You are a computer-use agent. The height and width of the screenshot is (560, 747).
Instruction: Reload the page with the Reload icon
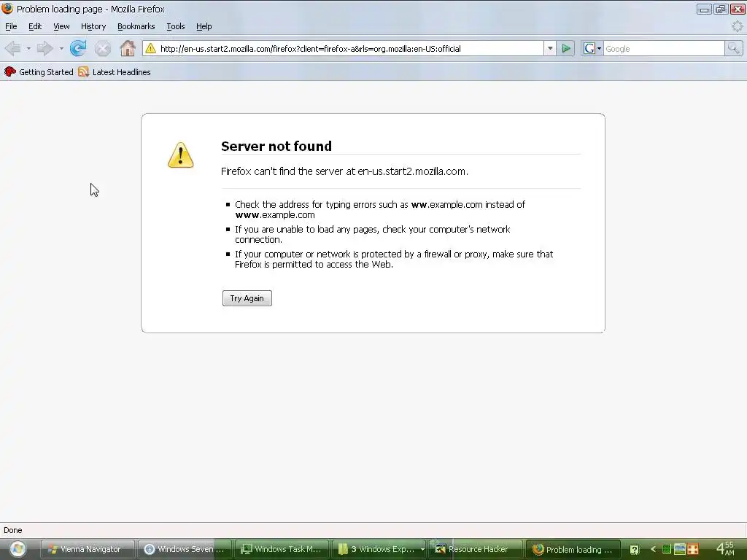pyautogui.click(x=78, y=48)
